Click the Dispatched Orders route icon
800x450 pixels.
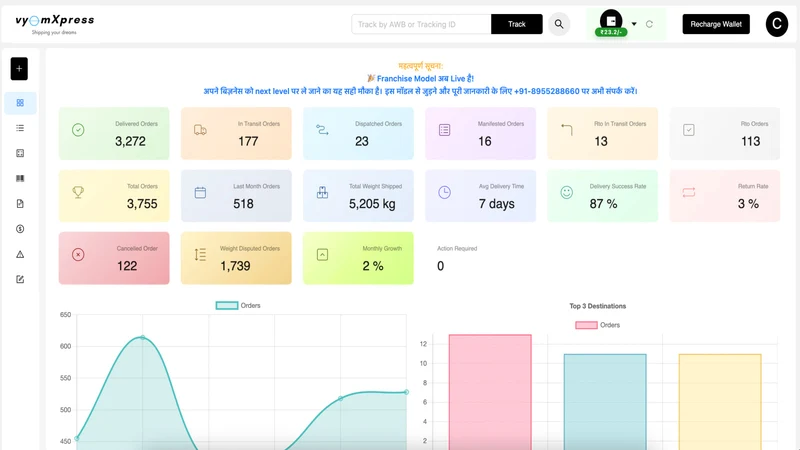322,130
